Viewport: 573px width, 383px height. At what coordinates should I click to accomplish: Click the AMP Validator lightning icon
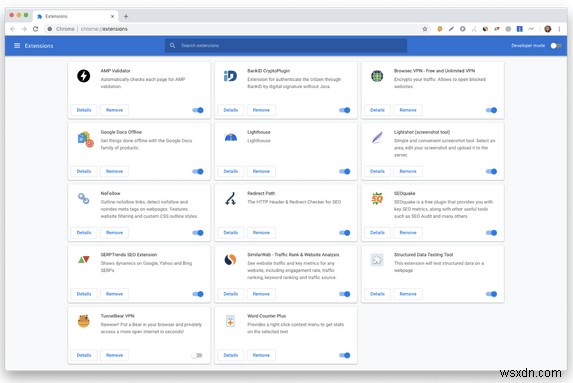(x=84, y=76)
